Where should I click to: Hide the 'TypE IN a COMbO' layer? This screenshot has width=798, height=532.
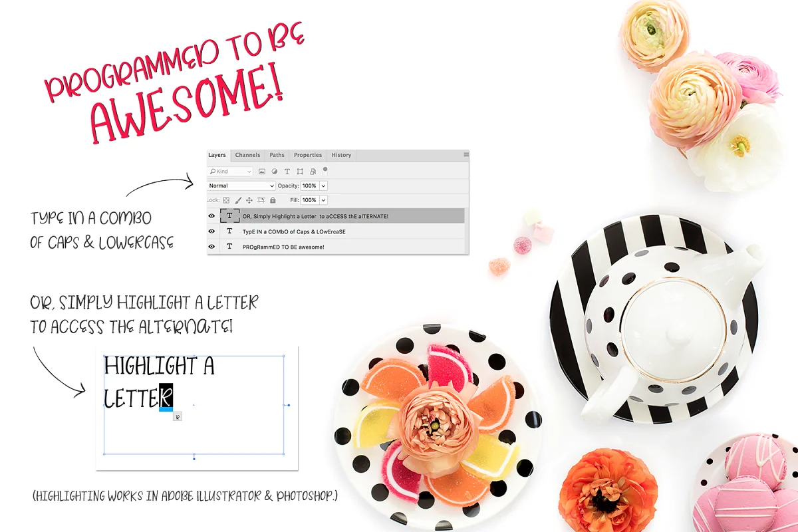(211, 231)
